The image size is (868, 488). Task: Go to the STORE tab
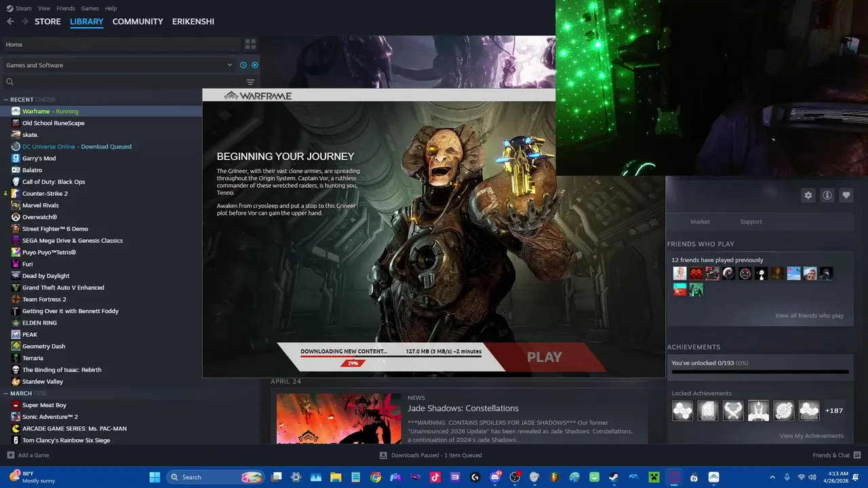(47, 22)
